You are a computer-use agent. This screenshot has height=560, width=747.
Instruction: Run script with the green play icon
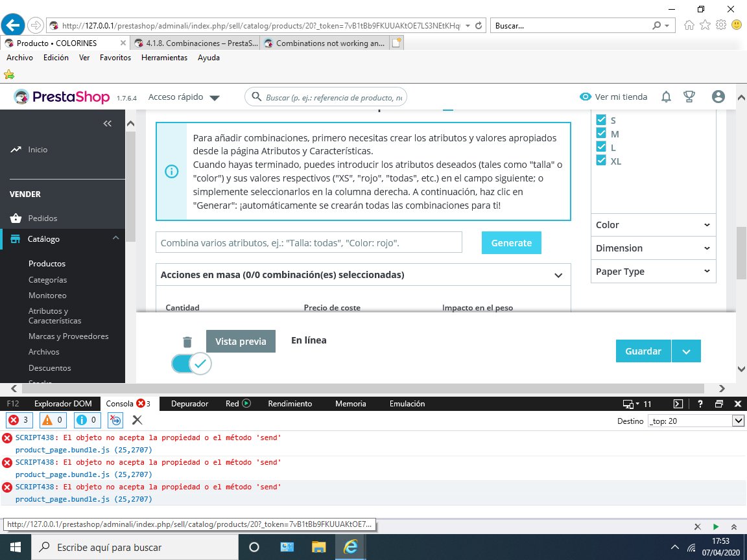tap(716, 527)
